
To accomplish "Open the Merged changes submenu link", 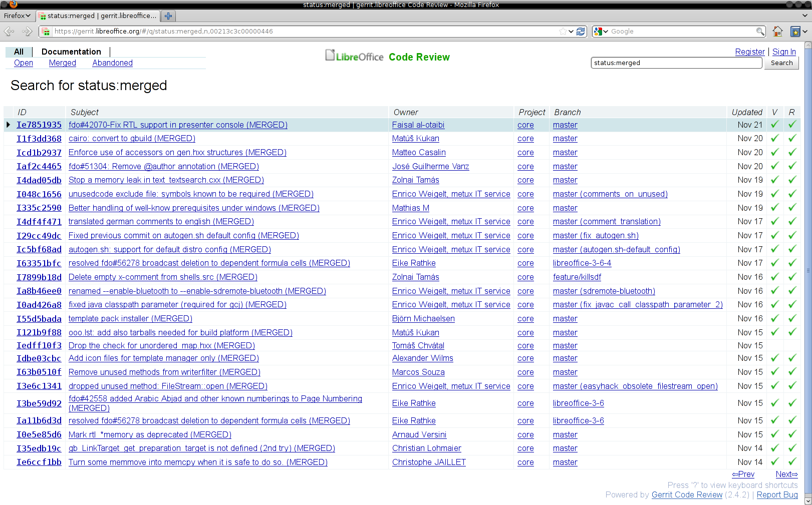I will (x=63, y=63).
